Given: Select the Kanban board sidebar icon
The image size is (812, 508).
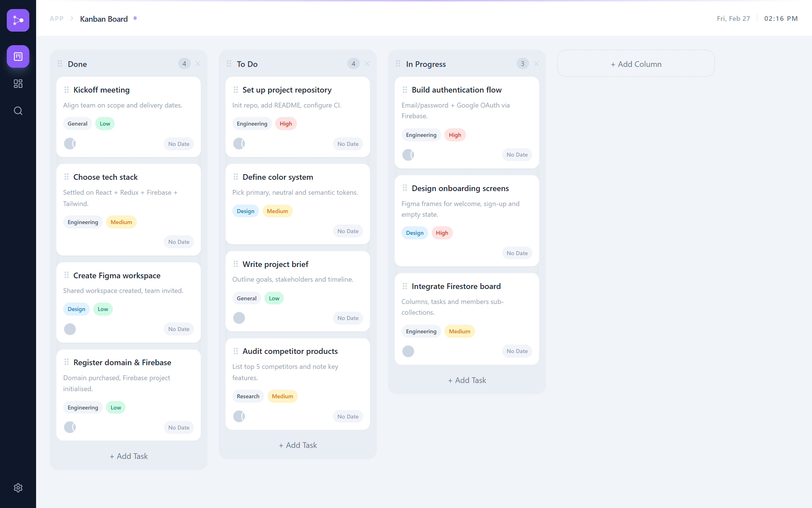Looking at the screenshot, I should pyautogui.click(x=18, y=56).
